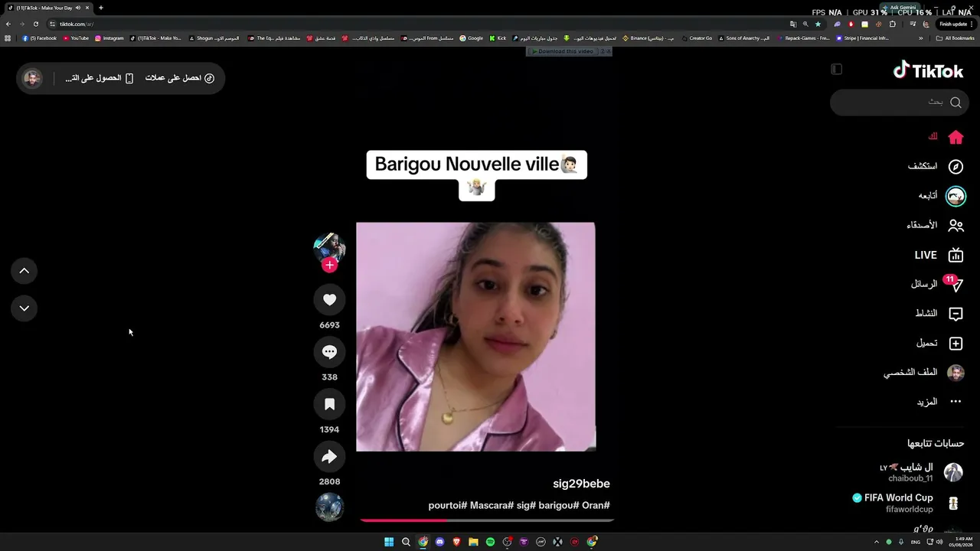Go back in browser history
This screenshot has width=980, height=551.
pos(8,24)
